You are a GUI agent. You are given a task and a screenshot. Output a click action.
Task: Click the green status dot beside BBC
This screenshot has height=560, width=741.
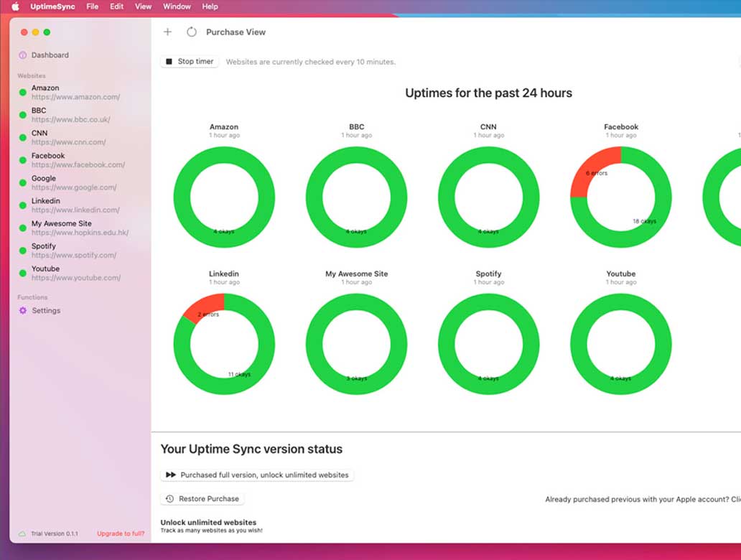23,115
